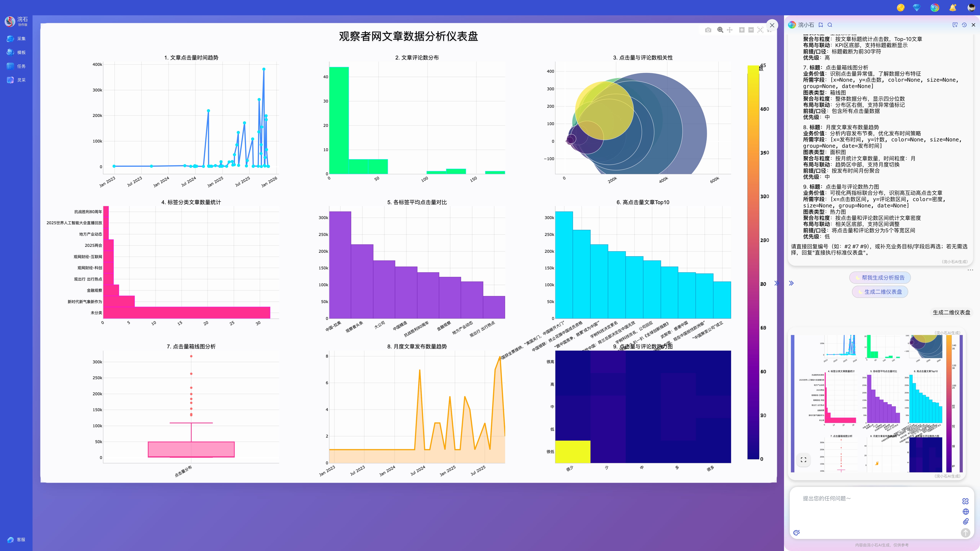Click 生成二维仪表盘 suggestion button
The width and height of the screenshot is (980, 551).
880,292
